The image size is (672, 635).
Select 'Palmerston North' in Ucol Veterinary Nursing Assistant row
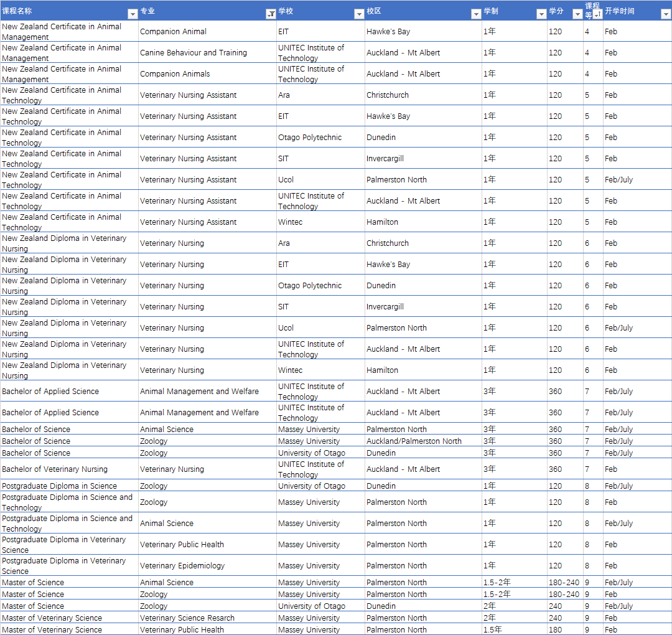tap(423, 180)
